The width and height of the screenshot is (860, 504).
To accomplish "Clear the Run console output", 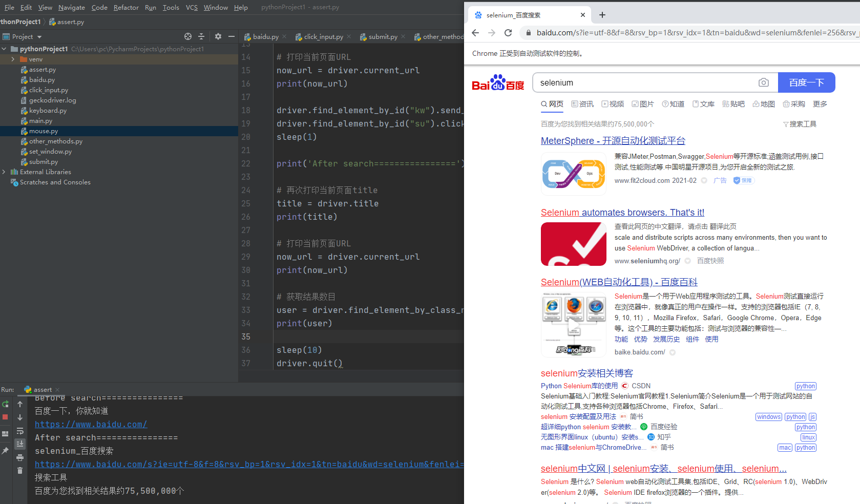I will tap(20, 470).
